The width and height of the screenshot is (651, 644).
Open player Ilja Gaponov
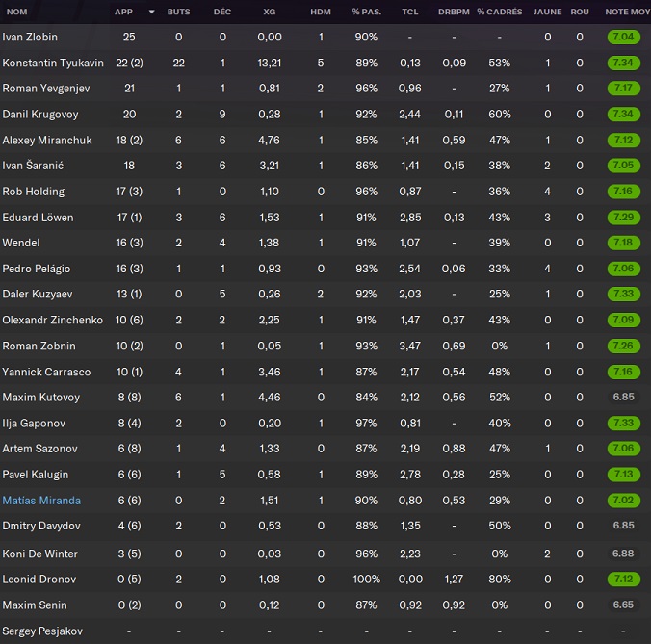pyautogui.click(x=34, y=424)
